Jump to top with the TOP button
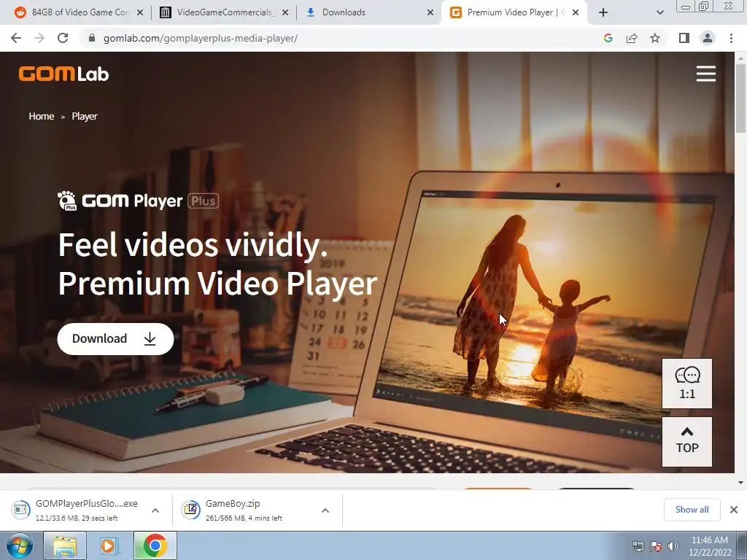 coord(687,441)
